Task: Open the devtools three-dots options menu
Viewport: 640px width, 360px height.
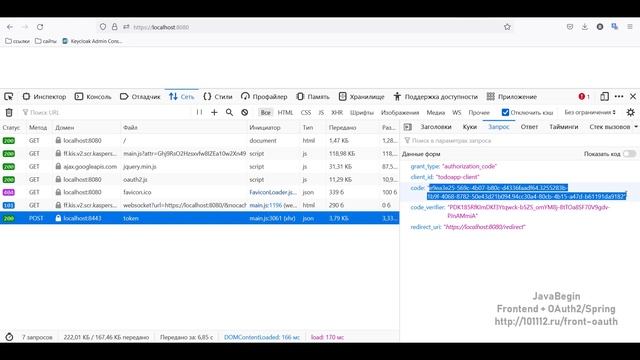Action: [x=619, y=97]
